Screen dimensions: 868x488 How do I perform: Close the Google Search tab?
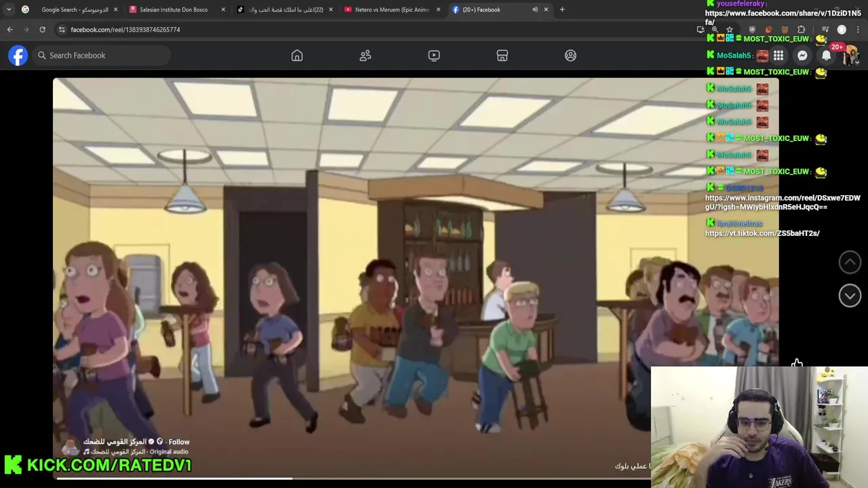tap(115, 9)
